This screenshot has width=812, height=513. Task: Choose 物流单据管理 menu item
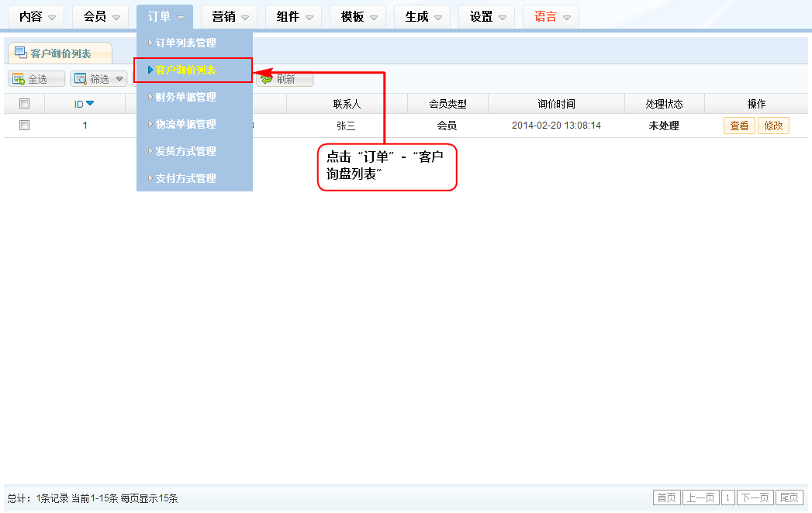tap(186, 124)
